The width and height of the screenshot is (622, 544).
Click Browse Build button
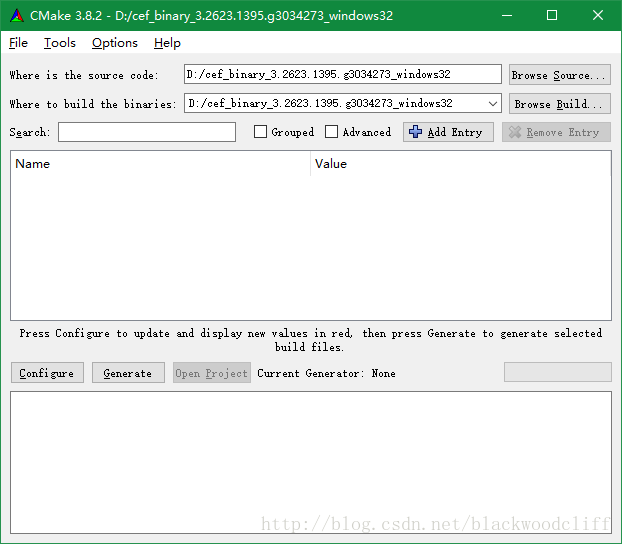click(x=559, y=104)
